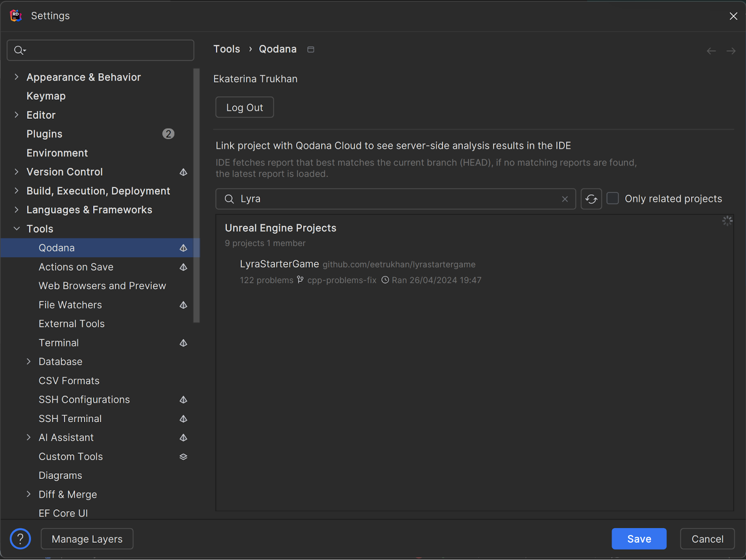This screenshot has height=560, width=746.
Task: Click Unreal Engine Projects organization heading
Action: [281, 228]
